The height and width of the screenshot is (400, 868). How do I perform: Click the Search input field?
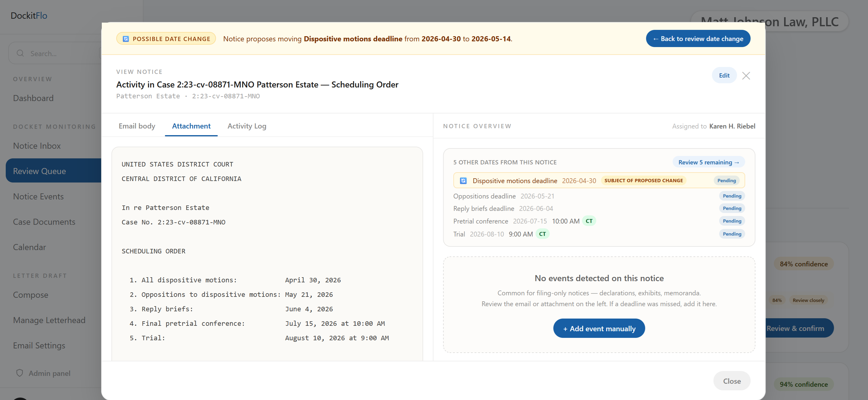(x=56, y=53)
